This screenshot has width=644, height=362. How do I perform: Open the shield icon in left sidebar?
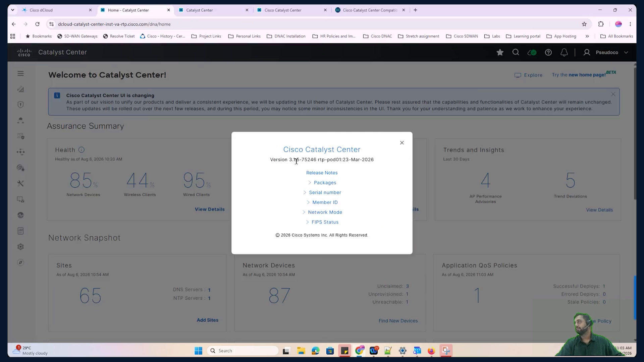[20, 105]
